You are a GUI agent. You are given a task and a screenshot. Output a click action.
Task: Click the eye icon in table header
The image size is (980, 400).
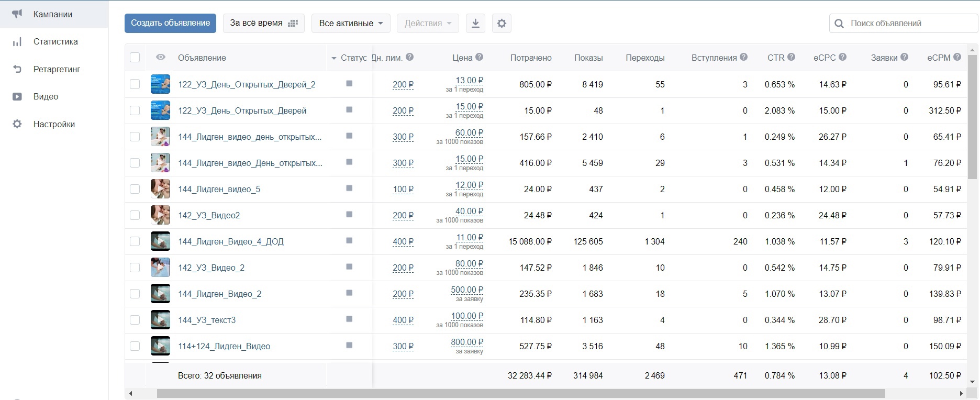161,58
